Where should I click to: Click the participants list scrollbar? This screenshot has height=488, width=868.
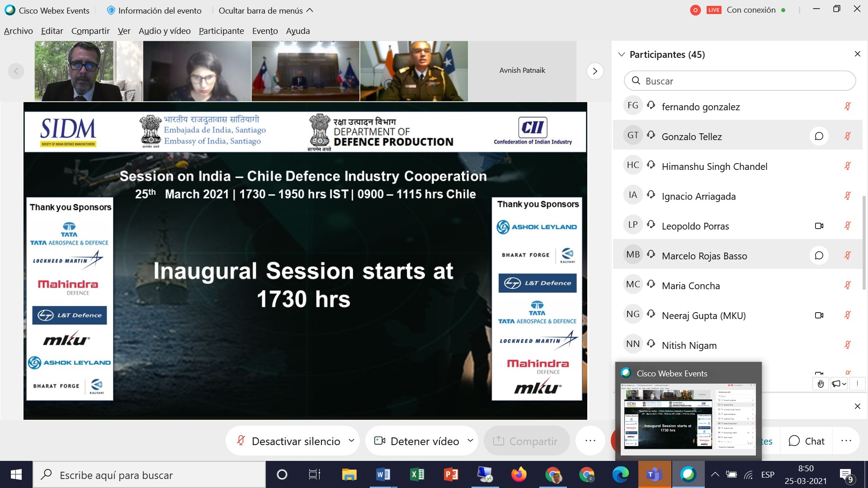tap(864, 243)
